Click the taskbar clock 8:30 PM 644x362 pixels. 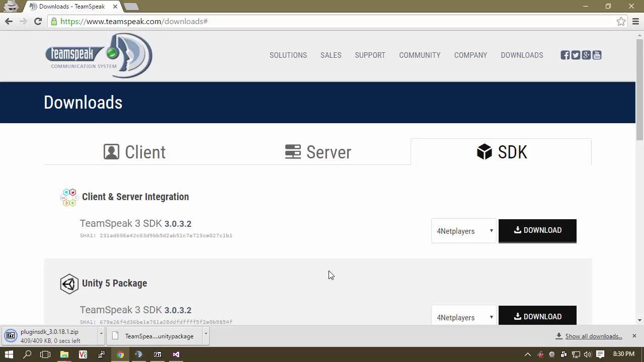coord(623,354)
